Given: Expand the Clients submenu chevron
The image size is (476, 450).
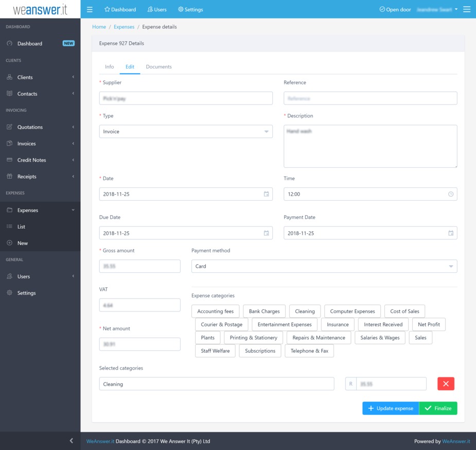Looking at the screenshot, I should point(73,77).
